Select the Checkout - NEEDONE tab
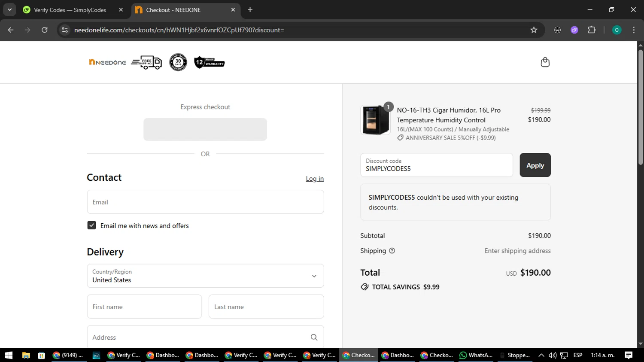 coord(185,10)
